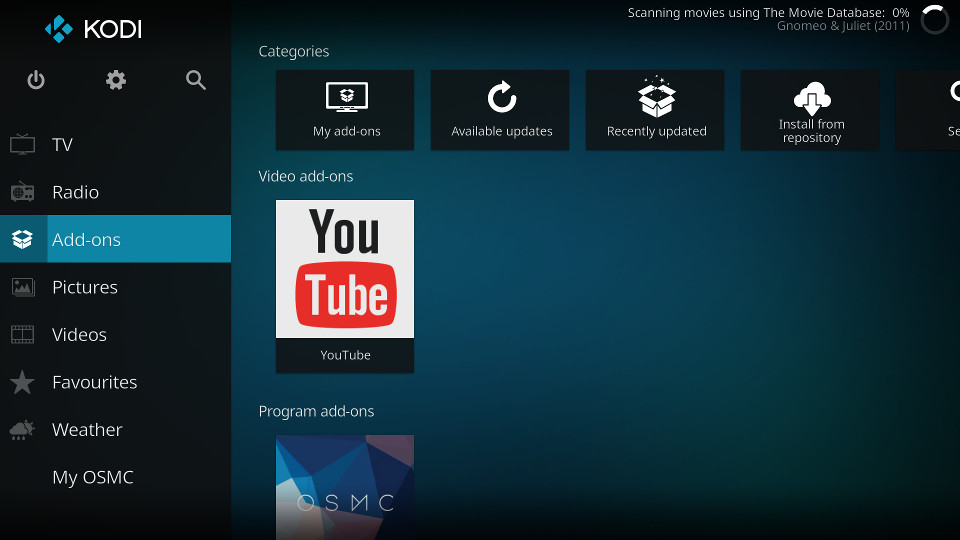This screenshot has width=960, height=540.
Task: Open Favourites from the menu
Action: point(115,382)
